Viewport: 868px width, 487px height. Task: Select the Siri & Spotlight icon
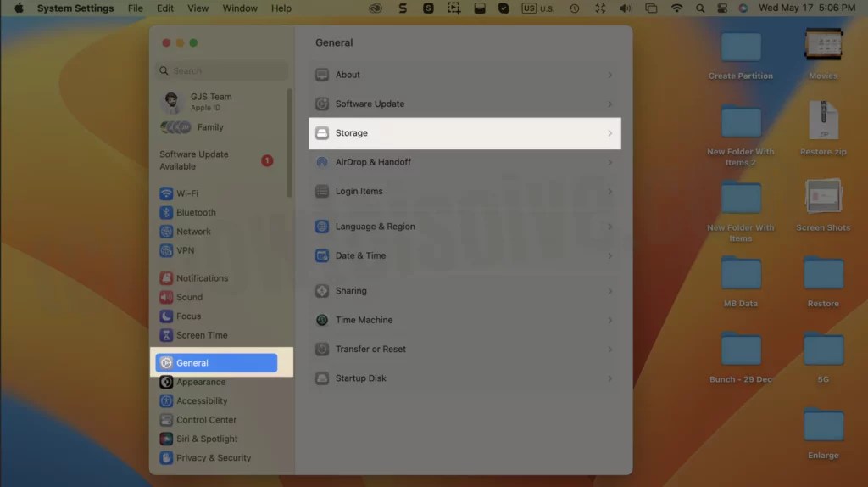[x=166, y=439]
